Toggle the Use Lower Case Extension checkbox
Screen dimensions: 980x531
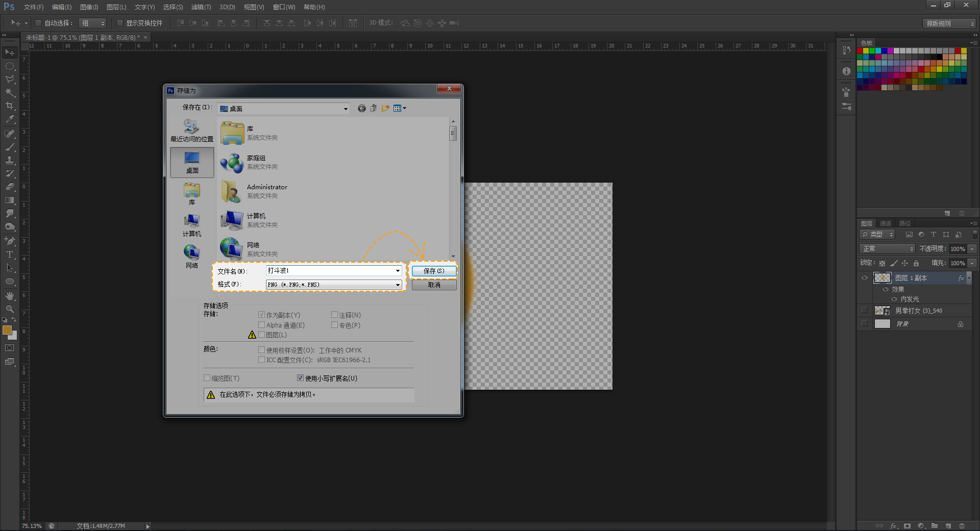301,378
